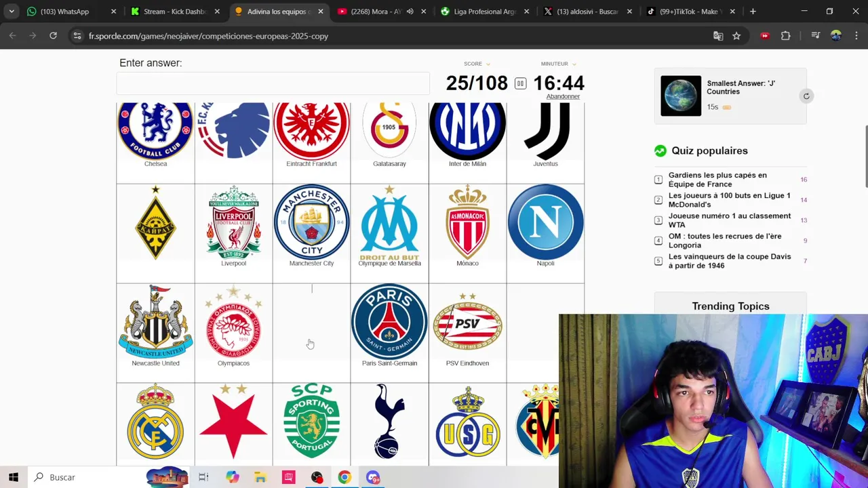Click the browser address bar URL
Screen dimensions: 868x488
[x=208, y=36]
